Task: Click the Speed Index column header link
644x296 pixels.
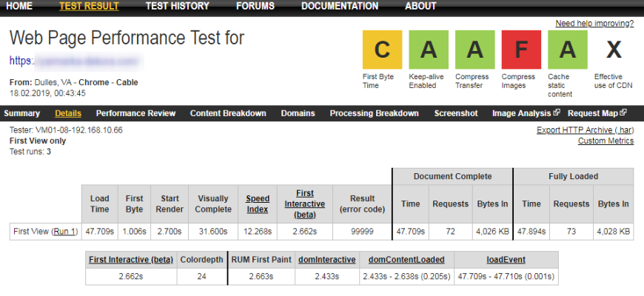Action: pos(258,203)
